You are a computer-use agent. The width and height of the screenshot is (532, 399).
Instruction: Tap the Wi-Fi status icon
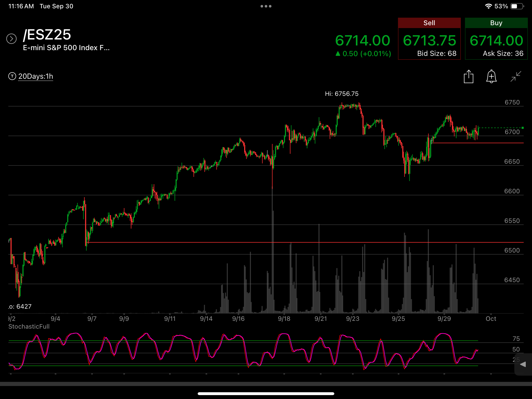tap(488, 6)
